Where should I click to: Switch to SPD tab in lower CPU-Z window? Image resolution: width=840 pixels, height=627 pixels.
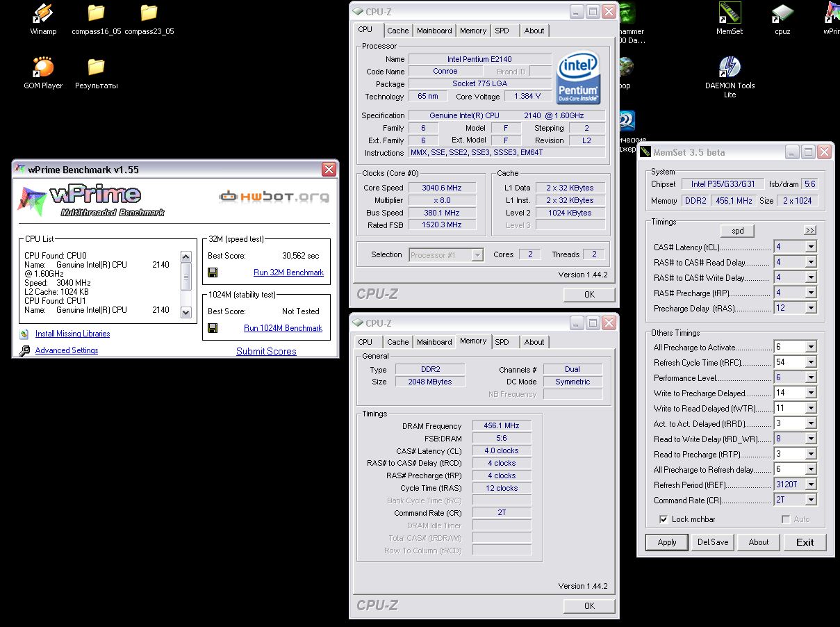point(502,342)
